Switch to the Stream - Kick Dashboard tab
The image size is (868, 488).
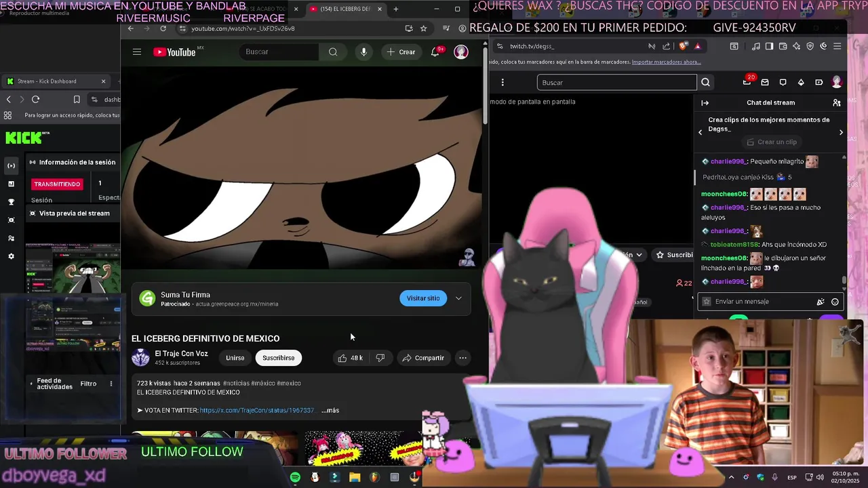54,81
